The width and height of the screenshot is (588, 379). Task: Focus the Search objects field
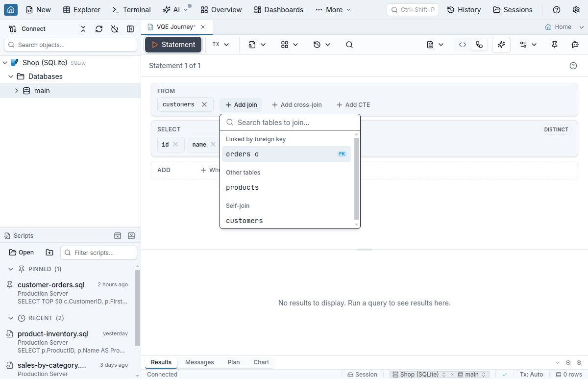click(x=71, y=45)
